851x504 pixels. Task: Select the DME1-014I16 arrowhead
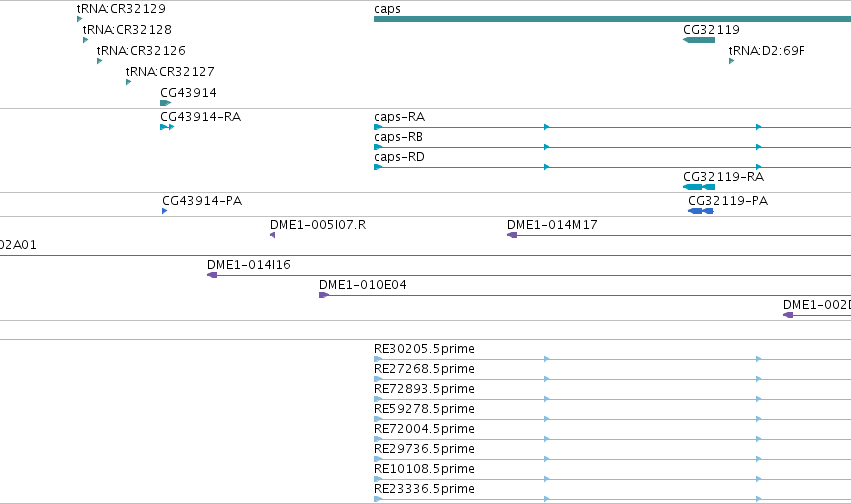point(212,275)
